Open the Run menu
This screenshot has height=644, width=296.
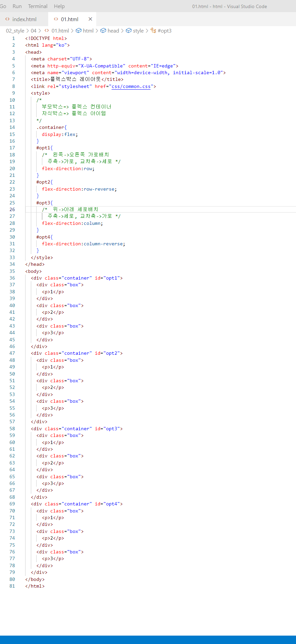point(17,6)
